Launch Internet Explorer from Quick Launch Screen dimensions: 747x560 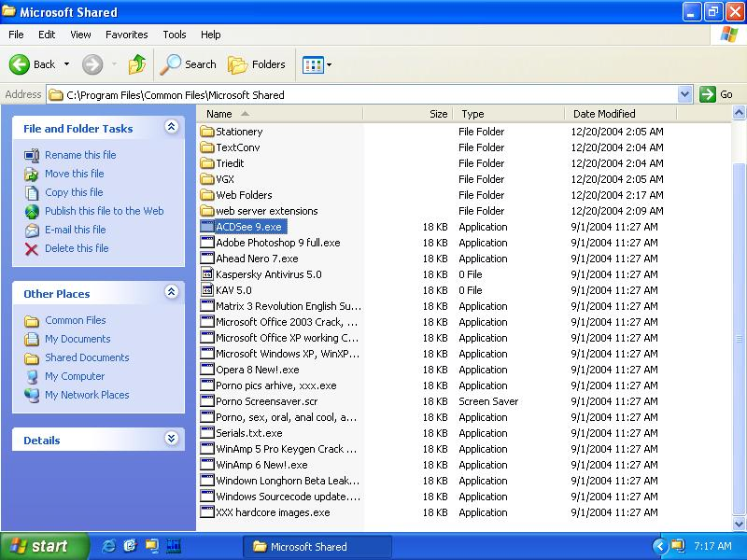(x=108, y=546)
